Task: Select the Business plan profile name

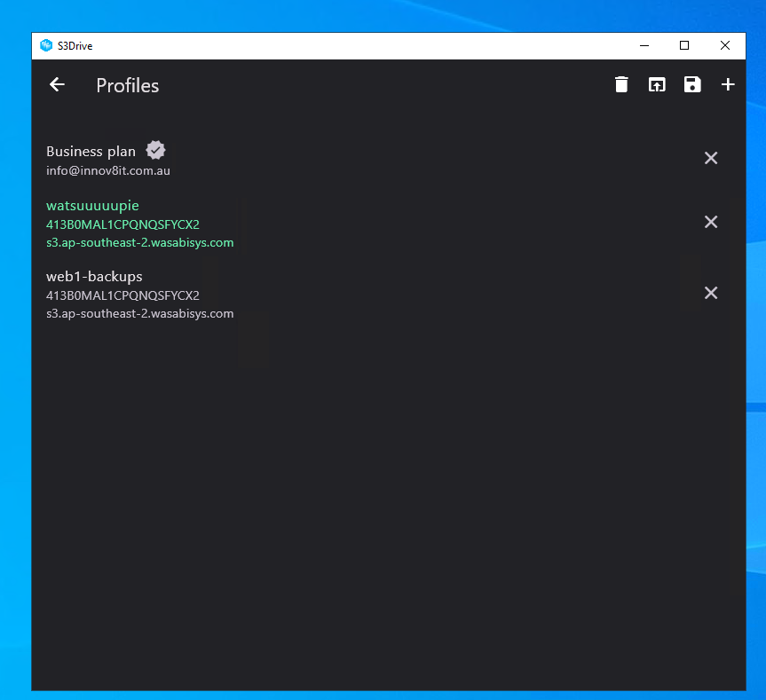Action: coord(91,152)
